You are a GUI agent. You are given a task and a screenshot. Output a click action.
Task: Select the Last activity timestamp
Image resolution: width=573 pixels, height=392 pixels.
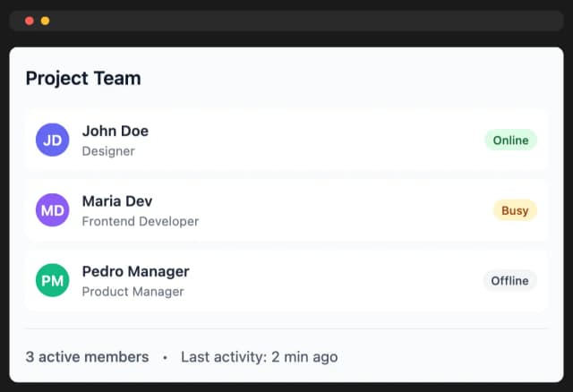259,357
